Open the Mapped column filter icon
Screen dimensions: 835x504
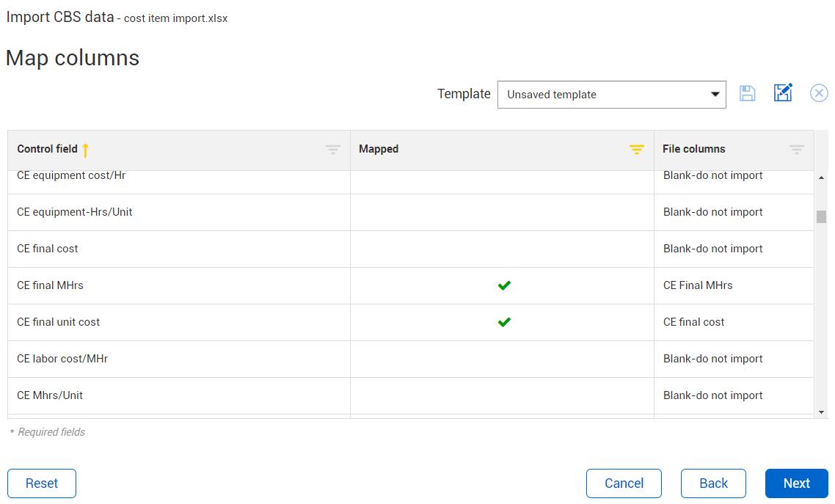click(637, 150)
